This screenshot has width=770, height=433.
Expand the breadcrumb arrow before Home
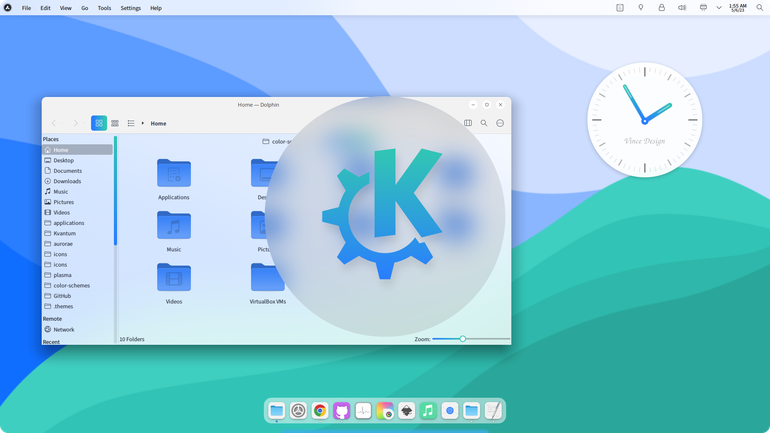pyautogui.click(x=142, y=123)
